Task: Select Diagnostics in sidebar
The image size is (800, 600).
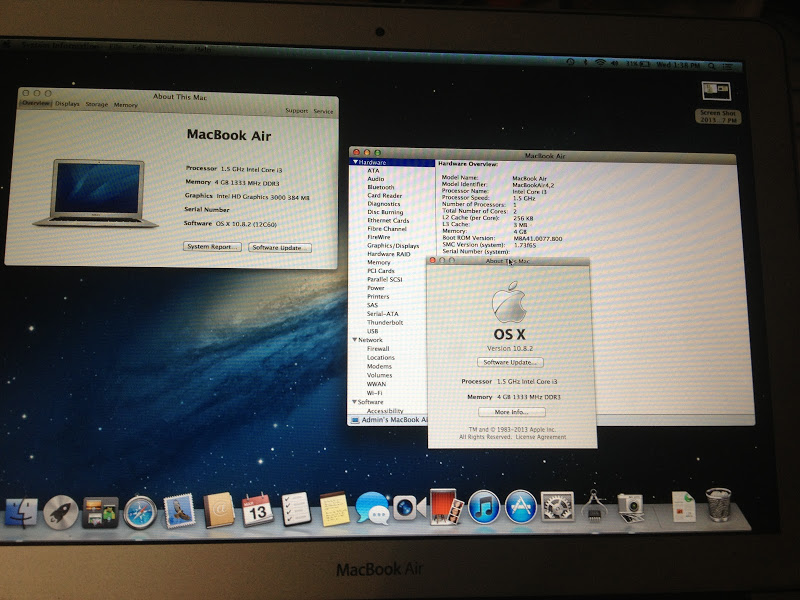Action: pyautogui.click(x=384, y=204)
